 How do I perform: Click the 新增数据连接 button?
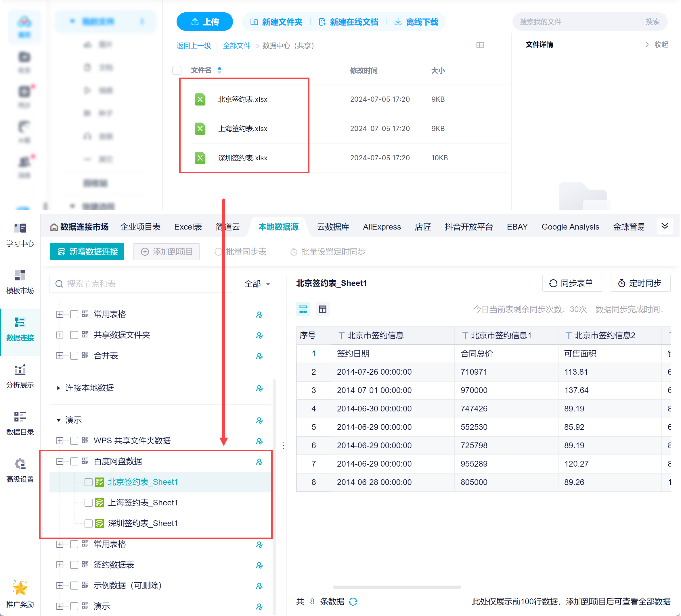pos(87,252)
